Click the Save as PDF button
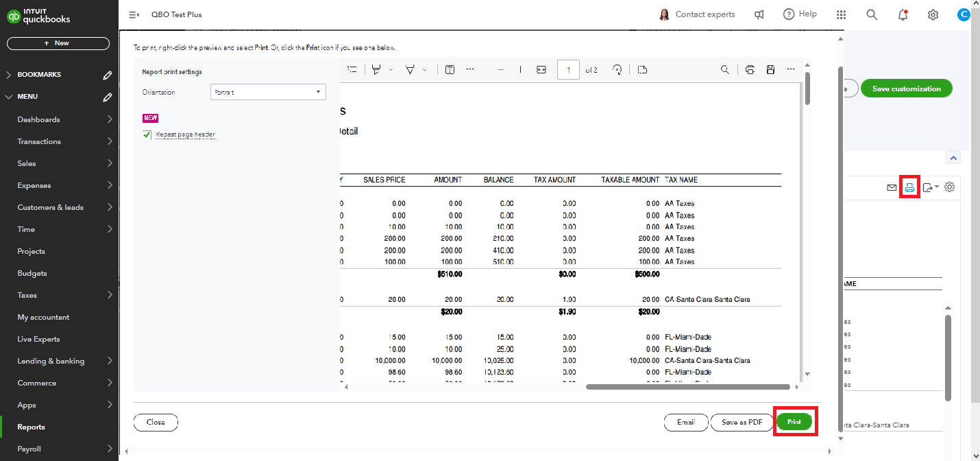The image size is (980, 461). pos(742,423)
